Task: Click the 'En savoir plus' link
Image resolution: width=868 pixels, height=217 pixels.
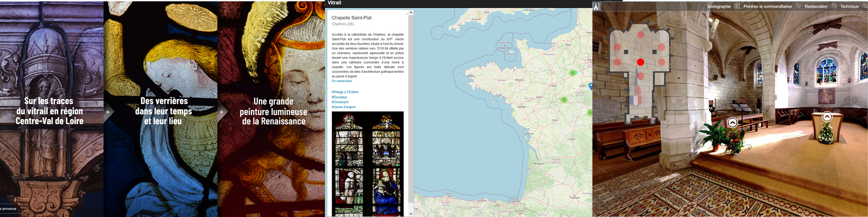Action: (x=342, y=81)
